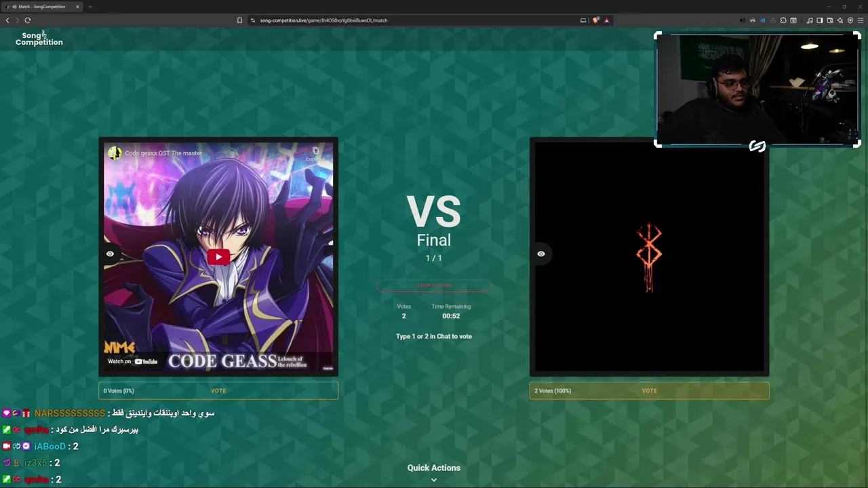Click the chat username iz3x5

tap(36, 462)
